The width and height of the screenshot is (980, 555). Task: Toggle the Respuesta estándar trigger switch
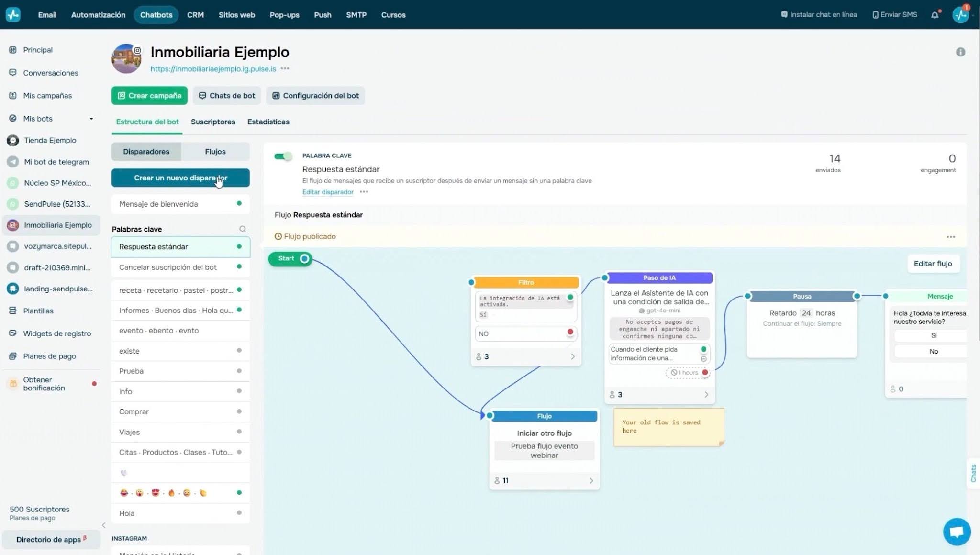click(283, 156)
